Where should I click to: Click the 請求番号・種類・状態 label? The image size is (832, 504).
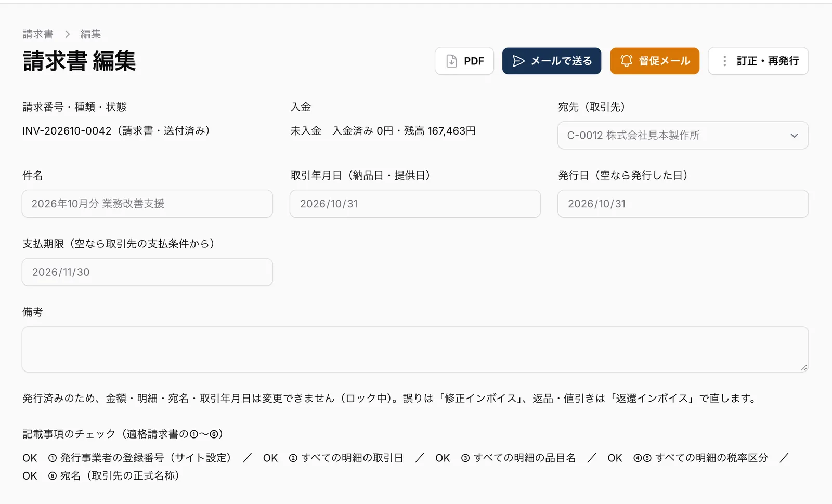click(x=74, y=107)
